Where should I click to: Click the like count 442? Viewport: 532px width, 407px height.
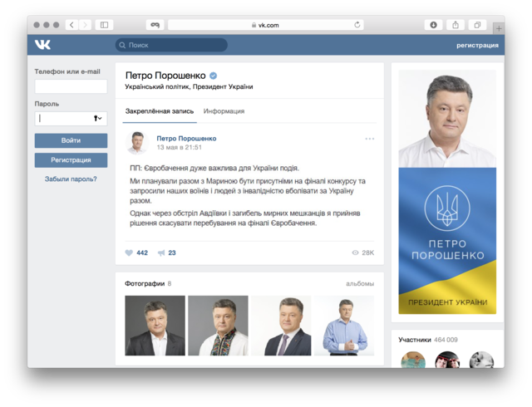tap(142, 253)
